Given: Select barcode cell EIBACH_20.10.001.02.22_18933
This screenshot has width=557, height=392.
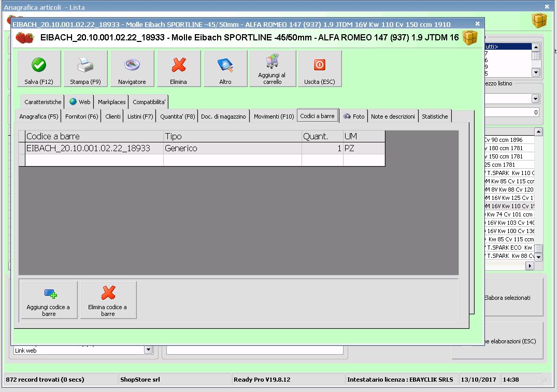Looking at the screenshot, I should pyautogui.click(x=94, y=148).
